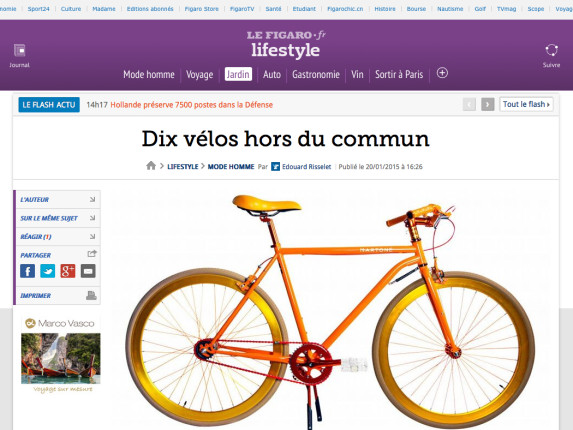
Task: Click the Imprimer printer icon
Action: (x=91, y=295)
